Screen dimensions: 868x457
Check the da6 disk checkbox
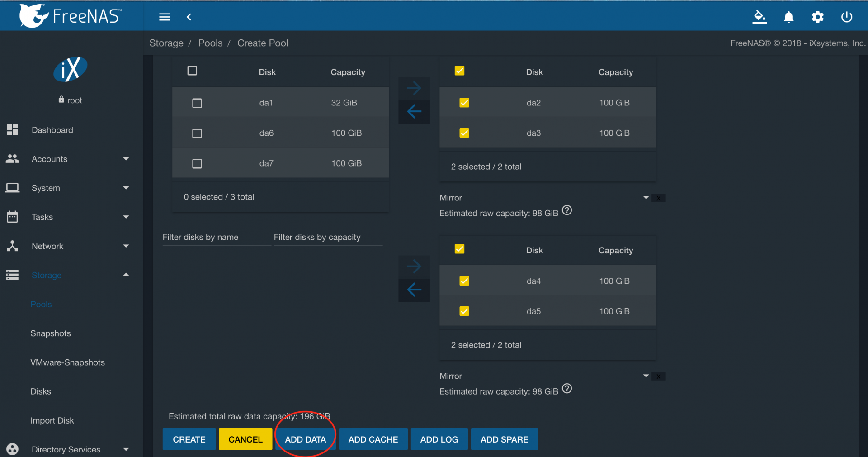click(x=197, y=133)
